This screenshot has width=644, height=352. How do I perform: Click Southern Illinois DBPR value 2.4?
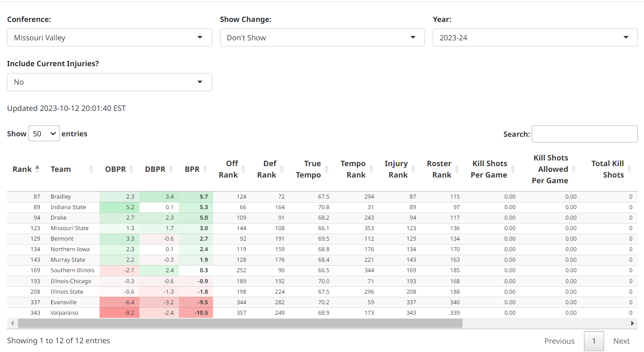[170, 270]
